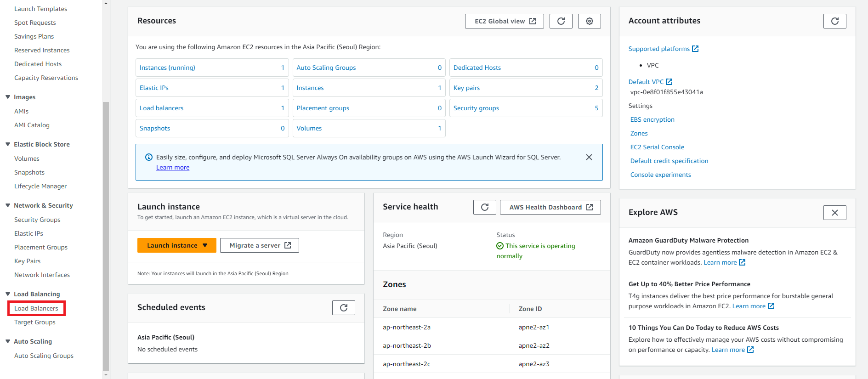Open Zones settings link
The image size is (868, 379).
click(x=639, y=133)
